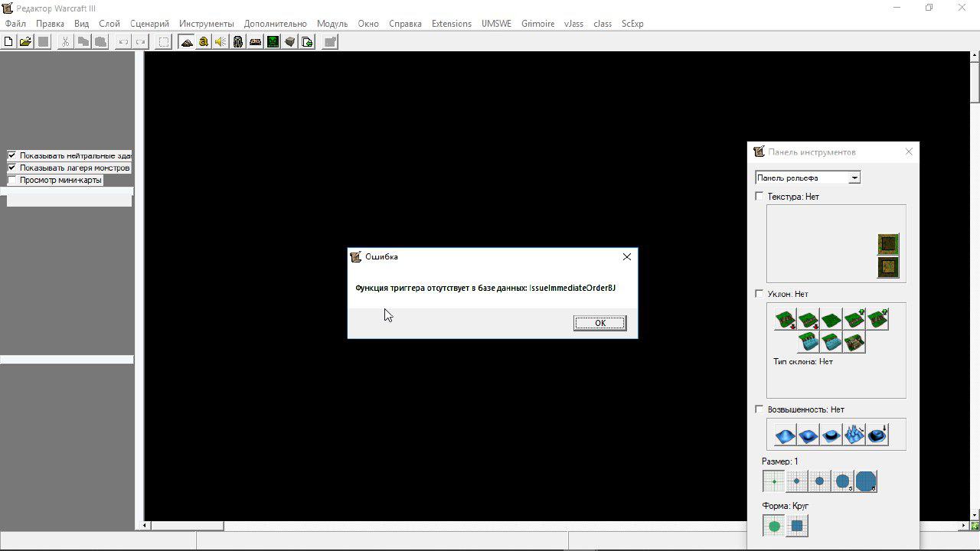Viewport: 980px width, 551px height.
Task: Open the AI Editor green icon
Action: tap(273, 42)
